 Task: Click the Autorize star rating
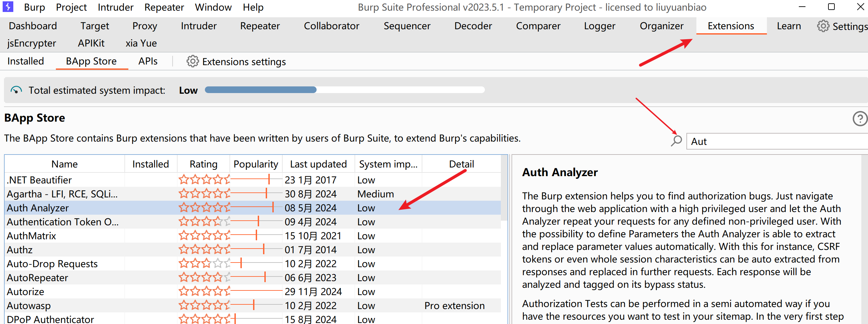(x=204, y=291)
